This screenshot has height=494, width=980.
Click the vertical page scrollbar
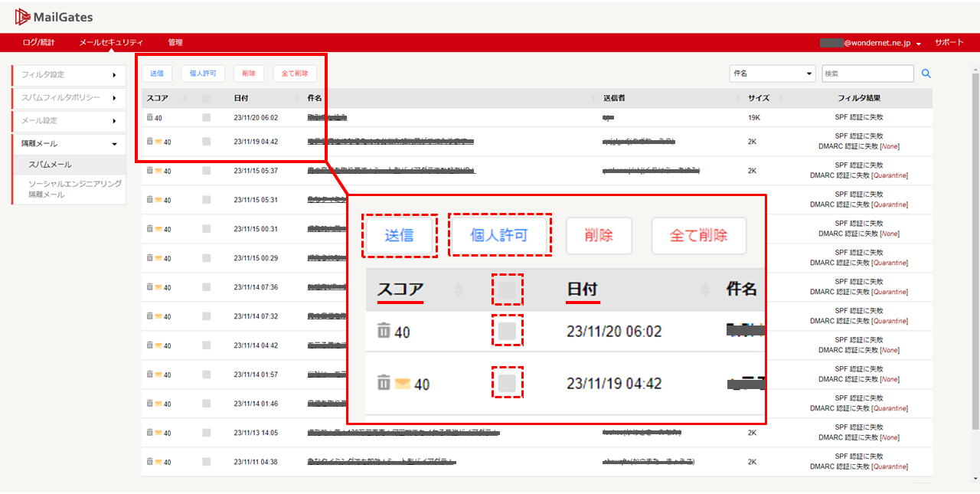tap(975, 253)
